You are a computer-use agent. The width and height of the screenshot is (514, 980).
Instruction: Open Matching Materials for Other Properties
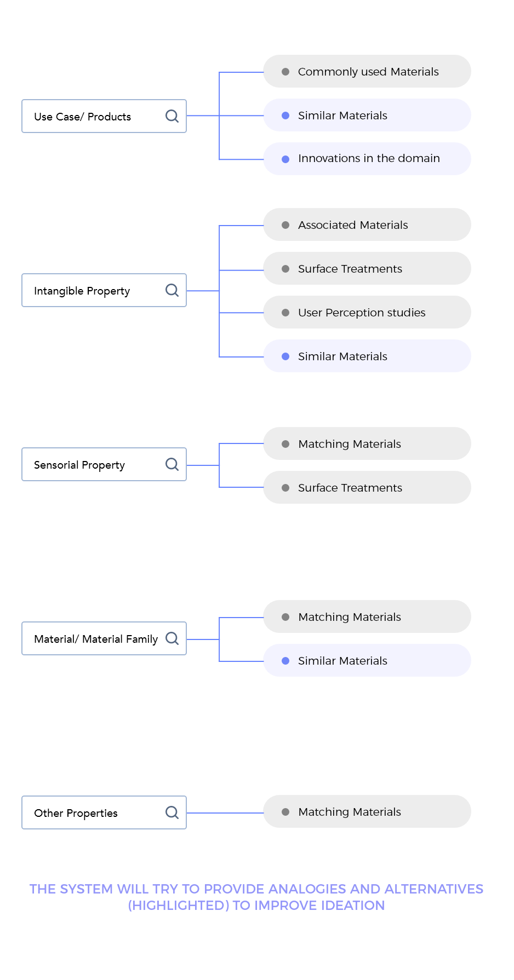(x=367, y=811)
